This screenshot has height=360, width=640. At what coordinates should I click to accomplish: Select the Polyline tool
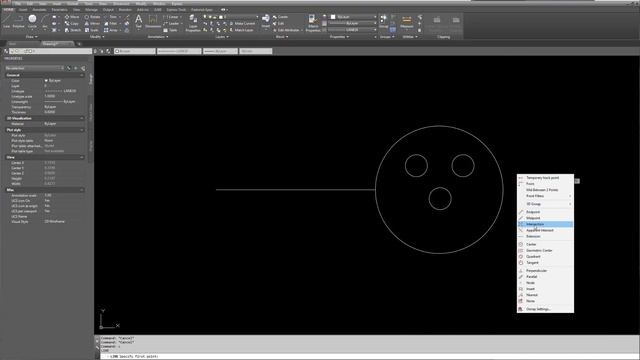pos(19,21)
